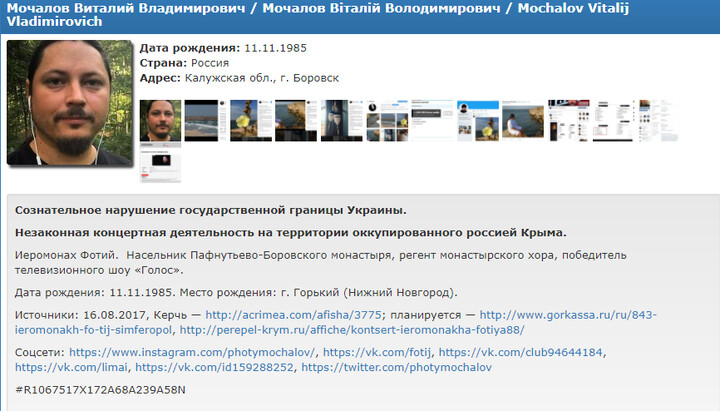Open the dark-header webpage screenshot thumbnail
720x411 pixels.
click(568, 120)
